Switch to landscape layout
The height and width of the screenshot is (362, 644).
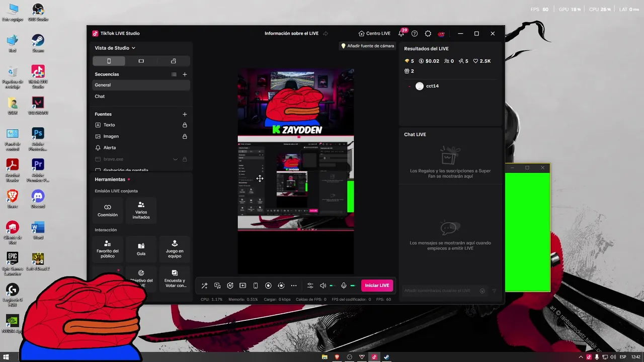click(x=141, y=61)
